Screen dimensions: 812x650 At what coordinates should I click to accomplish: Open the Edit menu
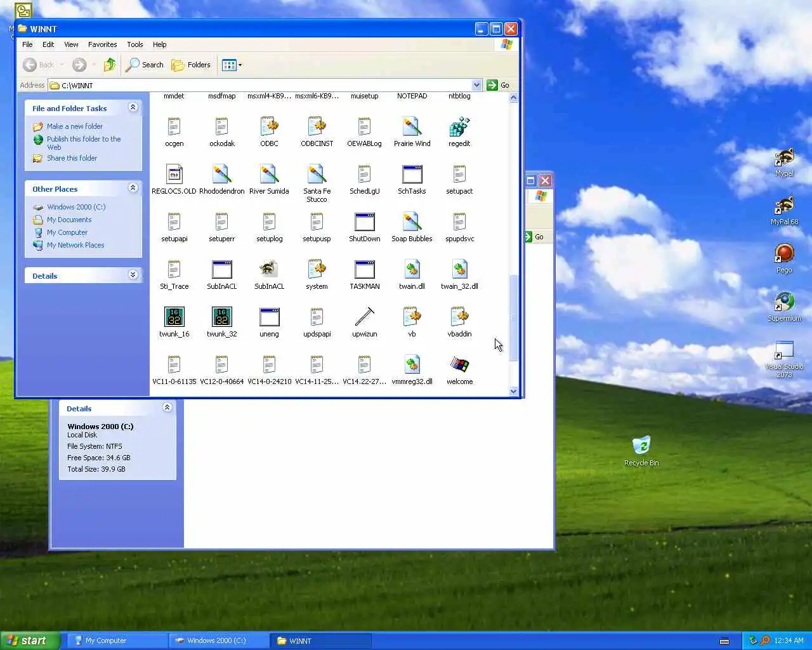click(48, 44)
